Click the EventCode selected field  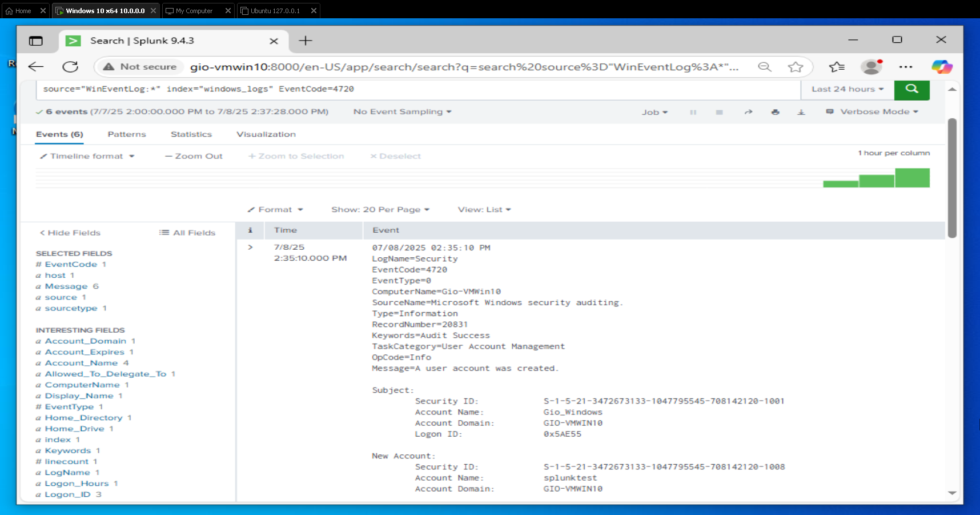click(x=71, y=264)
